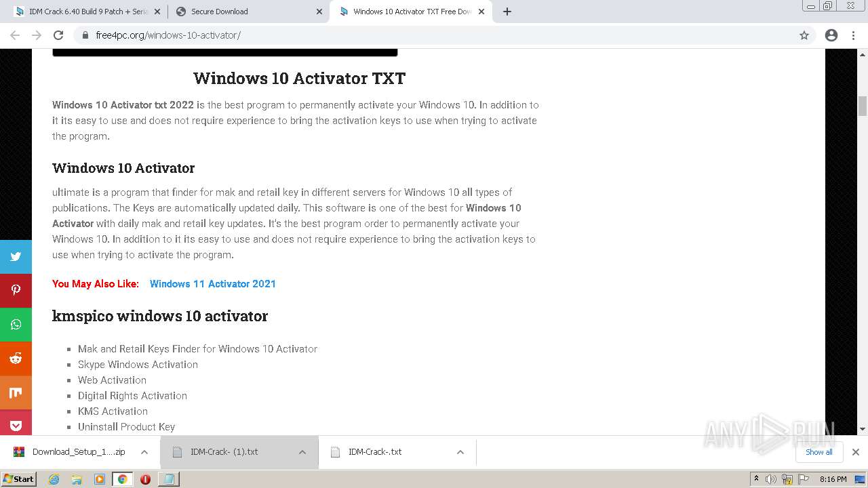Share page via Pinterest sidebar button
This screenshot has width=868, height=488.
pyautogui.click(x=16, y=291)
